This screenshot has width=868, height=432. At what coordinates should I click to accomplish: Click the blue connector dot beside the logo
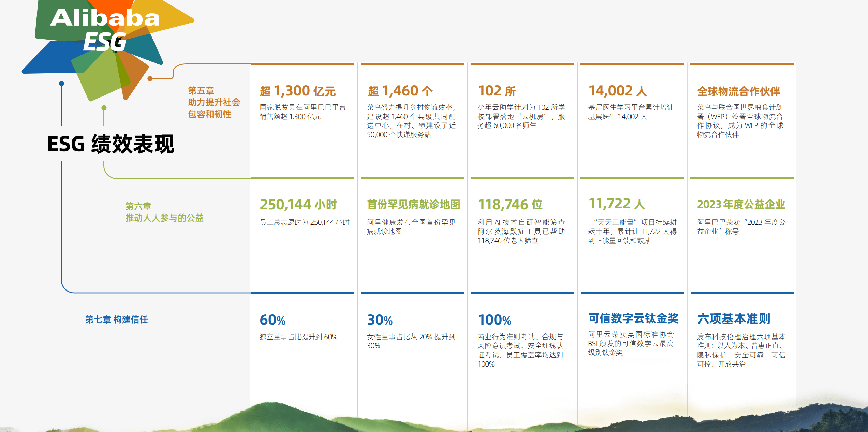[x=61, y=84]
